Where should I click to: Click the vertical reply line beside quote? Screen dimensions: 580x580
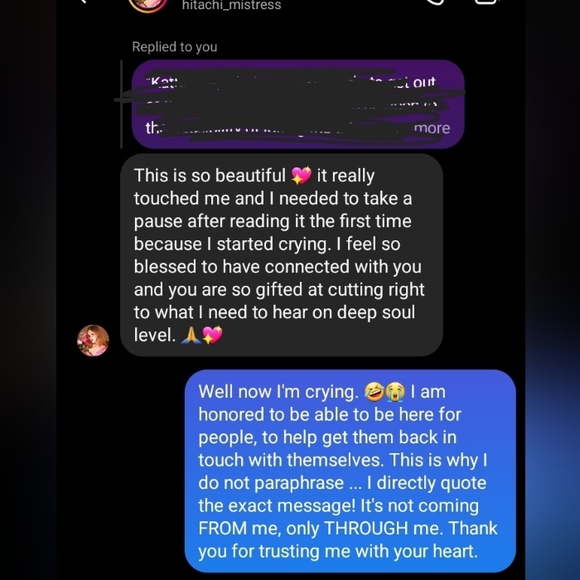121,104
